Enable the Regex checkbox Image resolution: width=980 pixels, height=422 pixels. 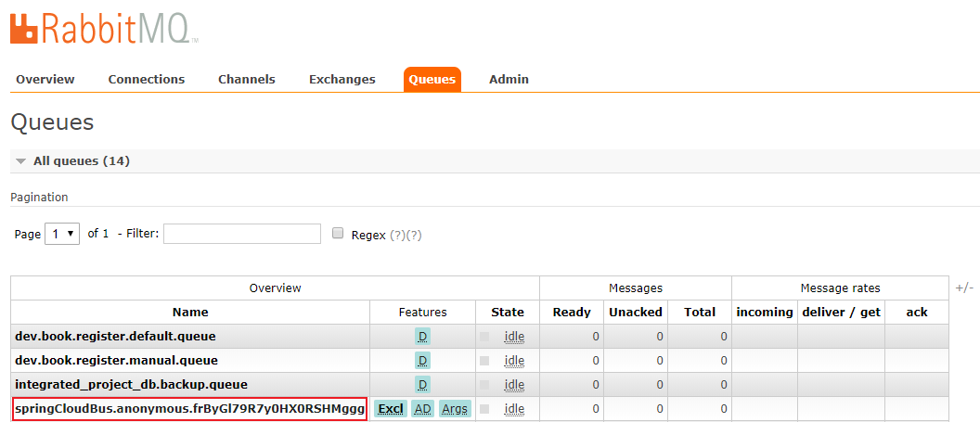coord(338,234)
